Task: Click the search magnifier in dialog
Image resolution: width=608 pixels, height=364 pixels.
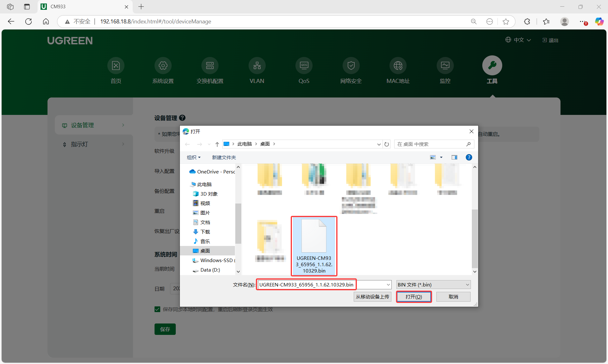Action: (x=468, y=144)
